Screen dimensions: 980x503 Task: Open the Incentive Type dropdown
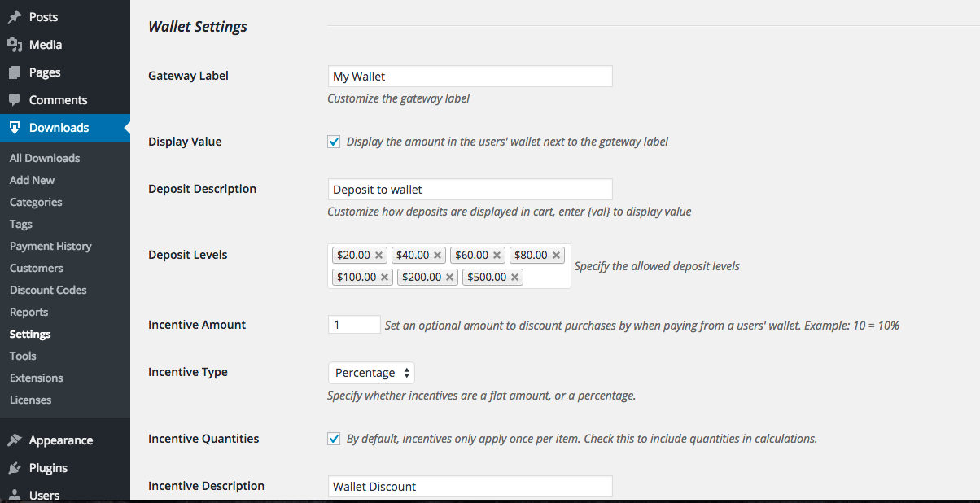(x=371, y=373)
